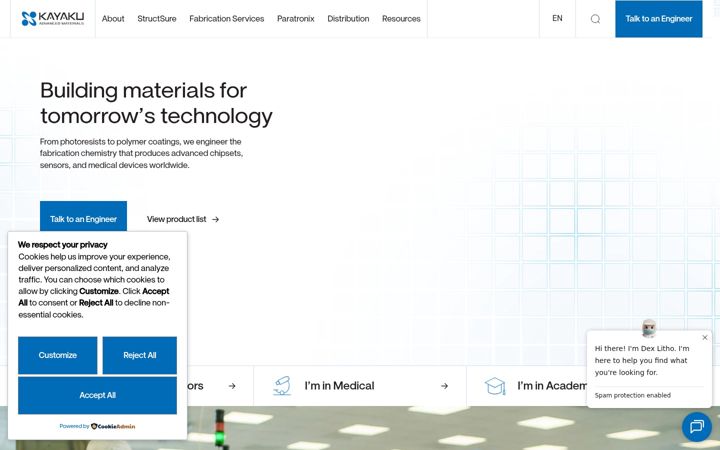Click the Building materials for tomorrow's technology heading
The image size is (720, 450).
[x=156, y=103]
